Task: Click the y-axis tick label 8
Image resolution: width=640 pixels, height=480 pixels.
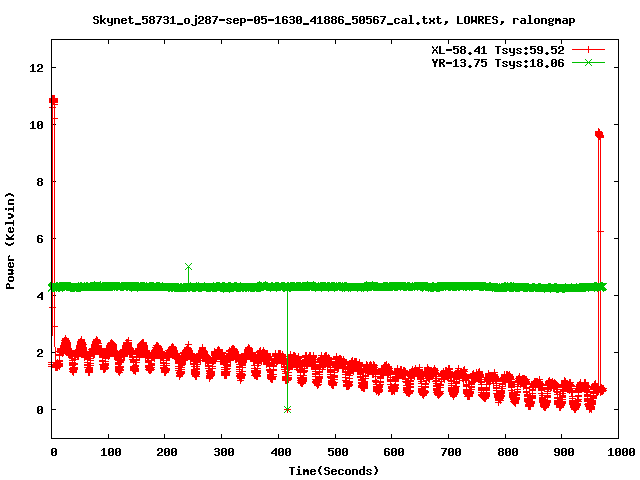Action: pos(40,182)
